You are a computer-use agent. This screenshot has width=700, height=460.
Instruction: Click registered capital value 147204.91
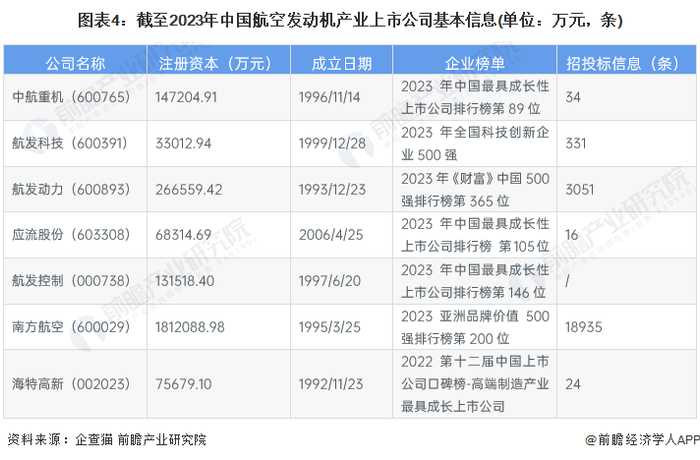click(186, 97)
